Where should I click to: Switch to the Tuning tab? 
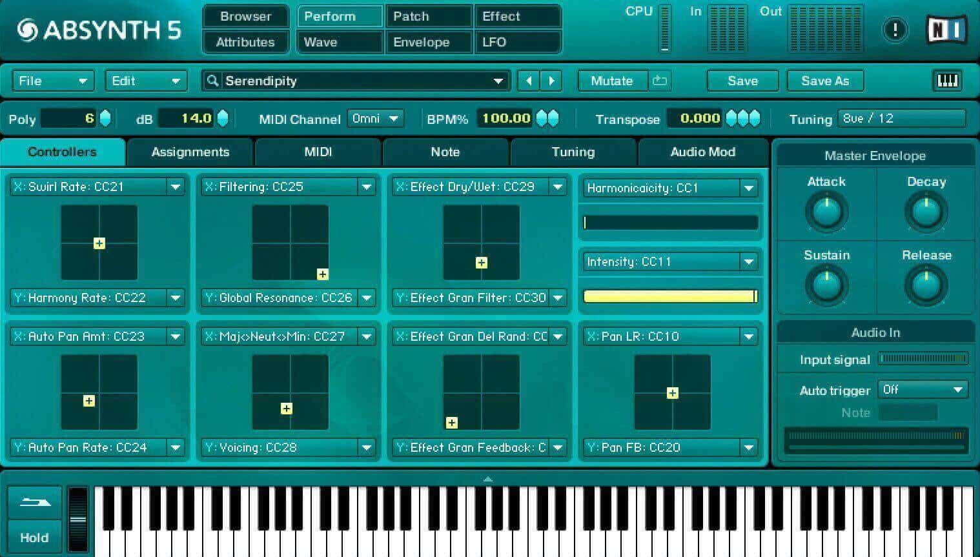coord(573,152)
